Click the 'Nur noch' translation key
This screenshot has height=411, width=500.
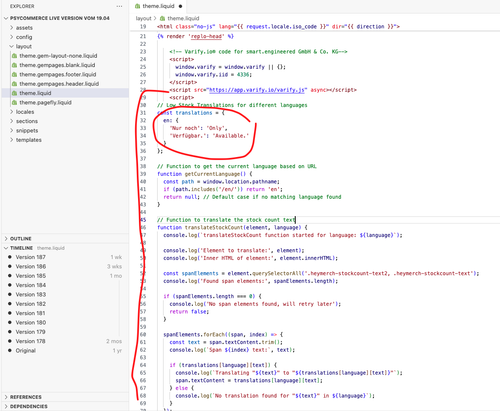[184, 128]
